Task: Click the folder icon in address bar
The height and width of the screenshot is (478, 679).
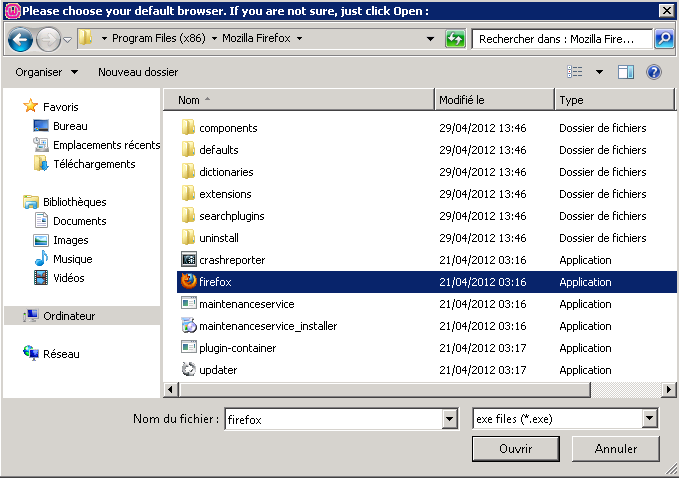Action: pos(85,38)
